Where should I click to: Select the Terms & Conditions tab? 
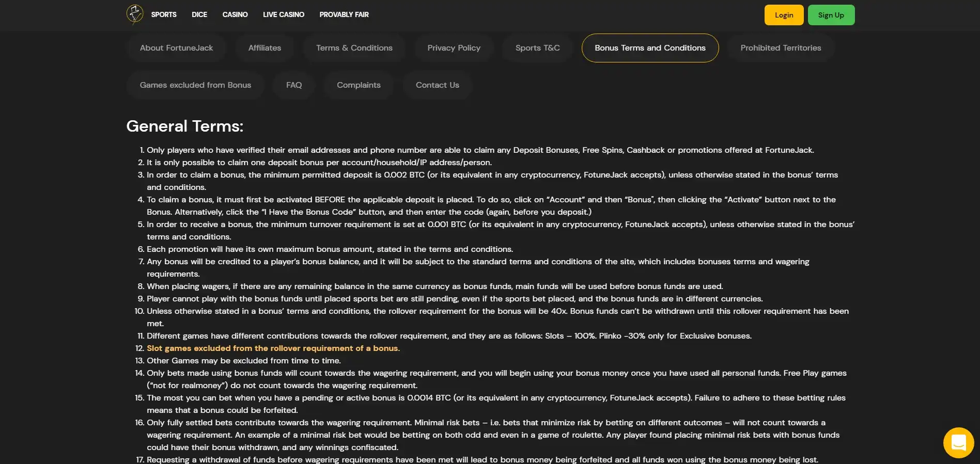click(354, 48)
